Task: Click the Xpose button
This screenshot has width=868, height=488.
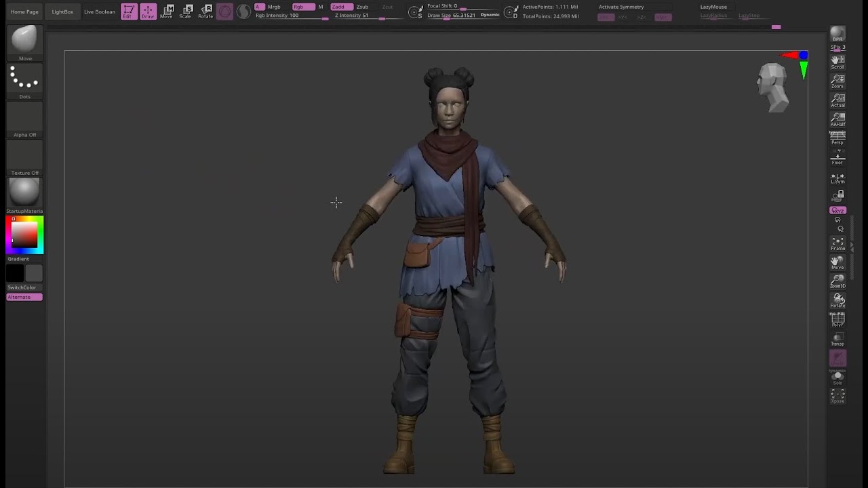Action: coord(837,396)
